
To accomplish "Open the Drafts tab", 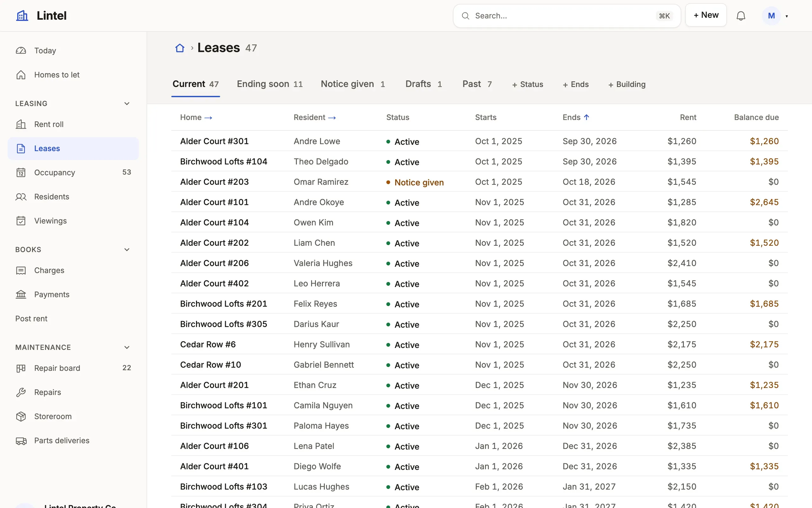I will tap(423, 84).
